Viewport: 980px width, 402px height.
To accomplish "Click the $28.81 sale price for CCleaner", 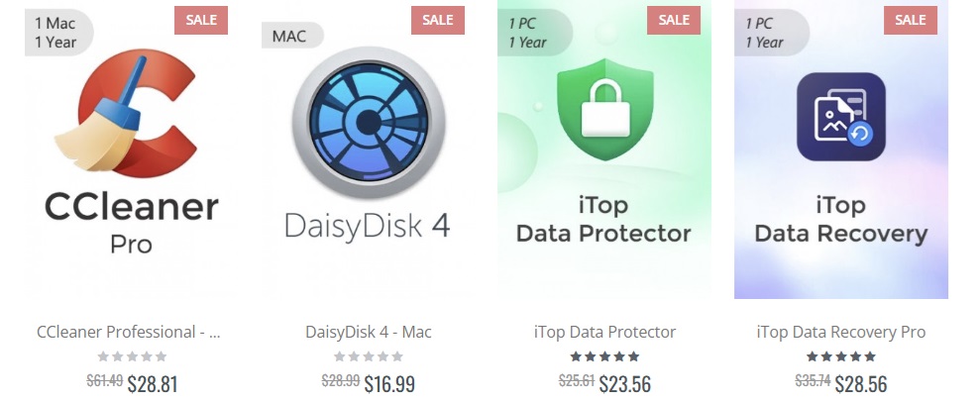I will click(153, 383).
